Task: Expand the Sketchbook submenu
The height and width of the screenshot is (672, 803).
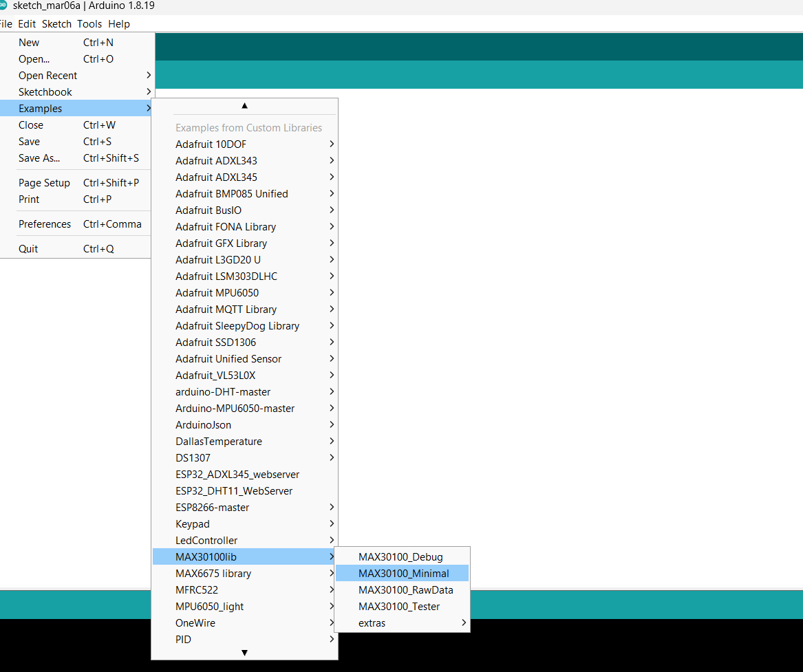Action: pyautogui.click(x=45, y=91)
